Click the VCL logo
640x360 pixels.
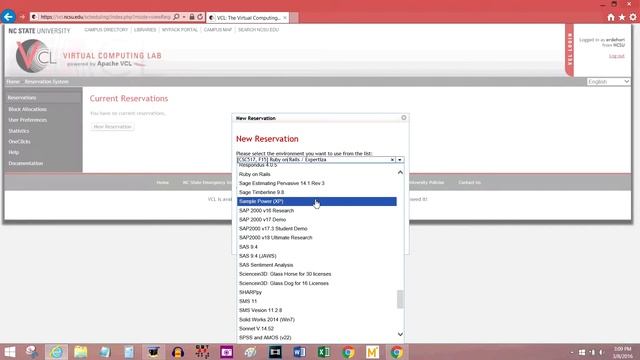(35, 56)
